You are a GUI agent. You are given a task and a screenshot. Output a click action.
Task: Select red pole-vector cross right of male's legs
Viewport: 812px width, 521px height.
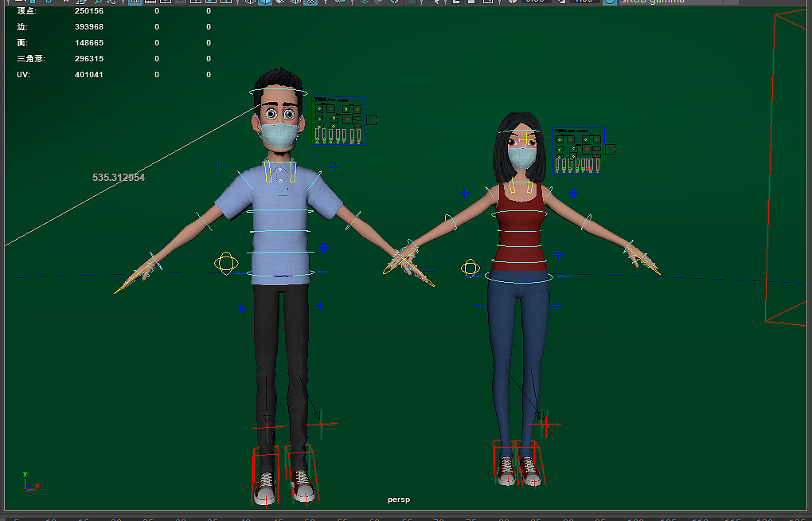click(x=322, y=424)
